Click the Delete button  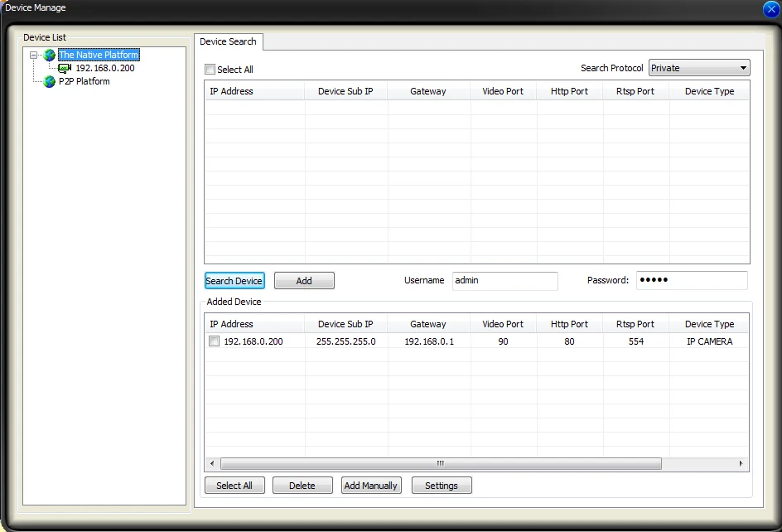(x=302, y=486)
